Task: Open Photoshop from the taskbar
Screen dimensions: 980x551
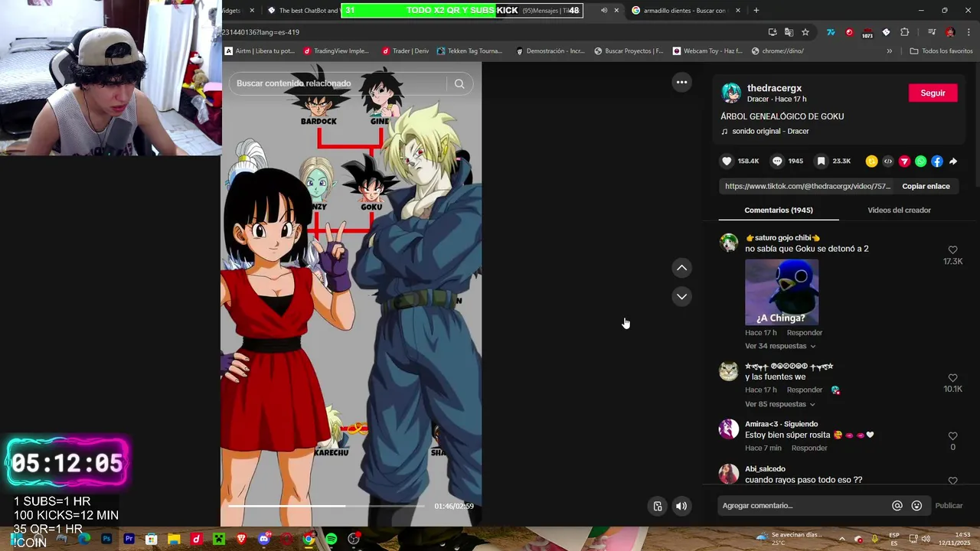Action: (106, 539)
